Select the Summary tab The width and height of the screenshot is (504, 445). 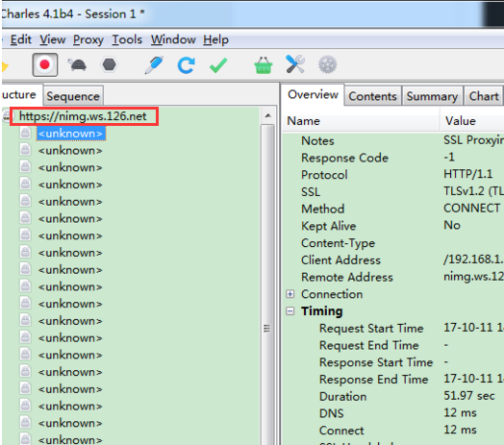[x=432, y=96]
